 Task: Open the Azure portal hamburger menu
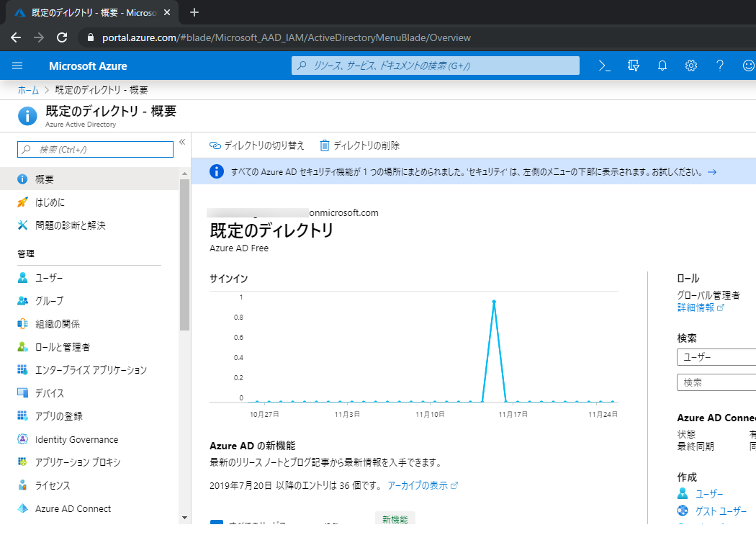17,66
